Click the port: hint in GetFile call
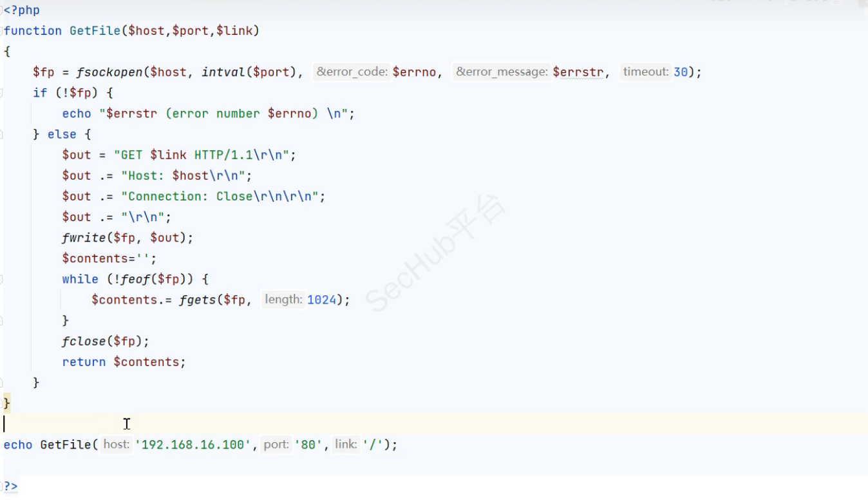Screen dimensions: 868x504 click(x=276, y=445)
